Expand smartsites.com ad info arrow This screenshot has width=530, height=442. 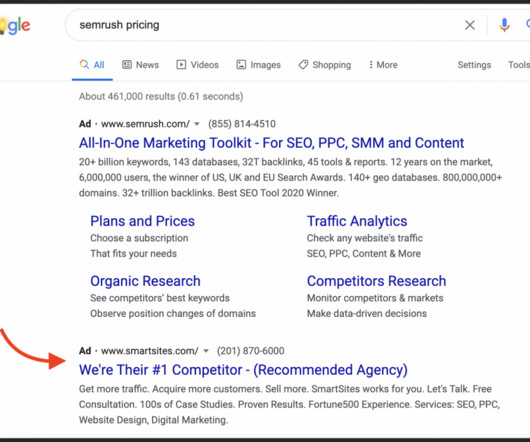click(x=206, y=351)
